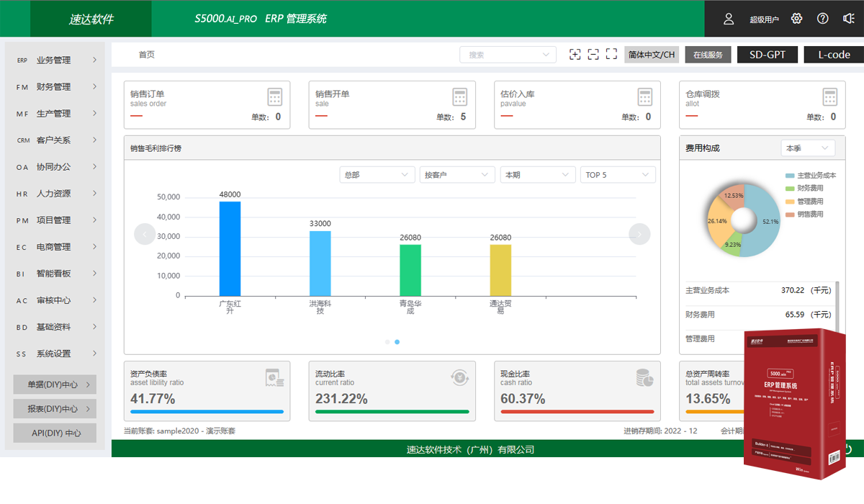
Task: Expand 协同办公 OA menu
Action: (x=55, y=167)
